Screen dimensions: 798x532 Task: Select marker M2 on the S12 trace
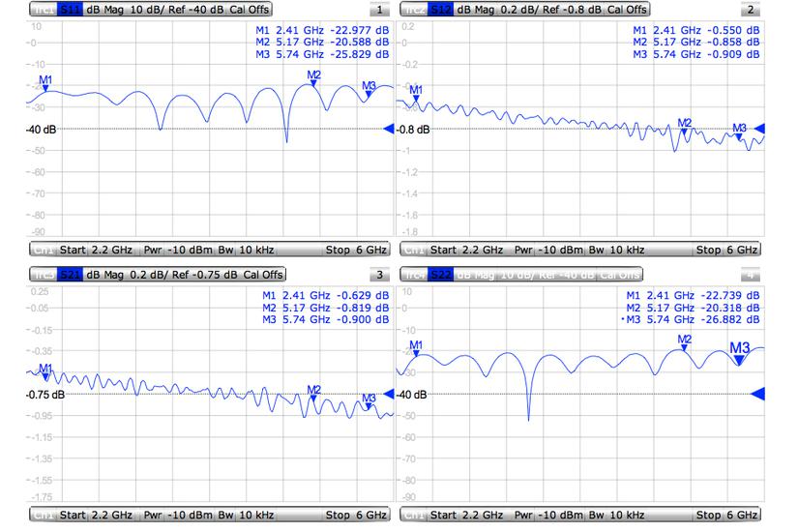click(685, 127)
